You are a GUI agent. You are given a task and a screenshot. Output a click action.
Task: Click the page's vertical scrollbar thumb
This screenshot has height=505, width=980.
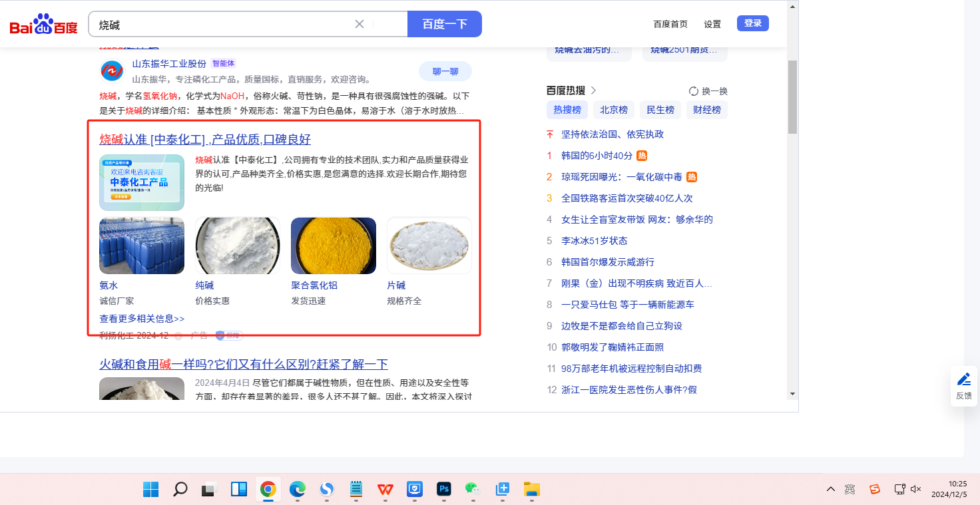click(x=792, y=97)
